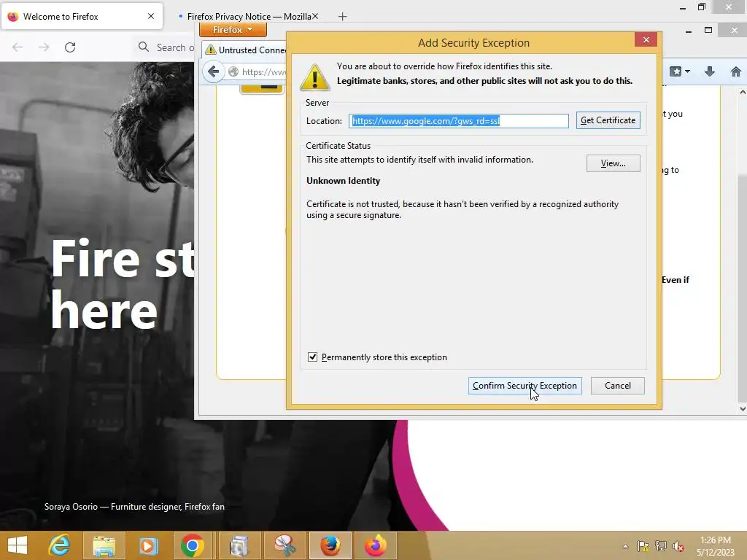Click Soraya Osorio caption text
This screenshot has width=747, height=560.
[x=134, y=507]
